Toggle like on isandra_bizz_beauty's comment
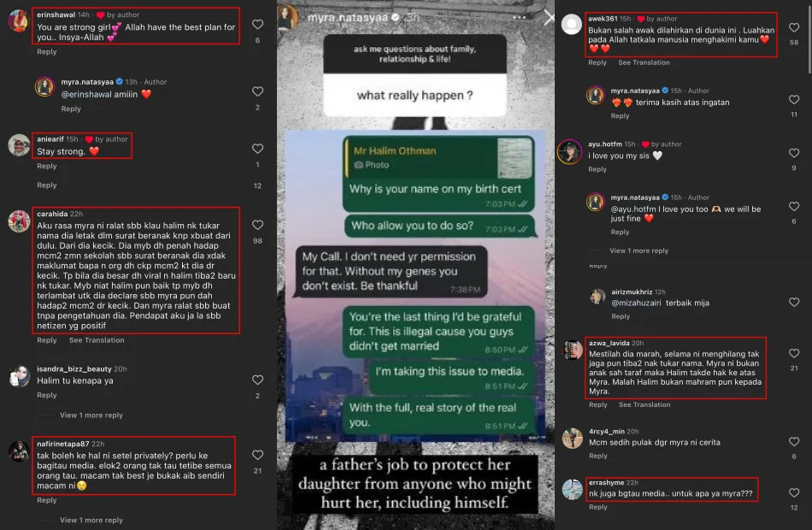The width and height of the screenshot is (812, 530). (257, 380)
